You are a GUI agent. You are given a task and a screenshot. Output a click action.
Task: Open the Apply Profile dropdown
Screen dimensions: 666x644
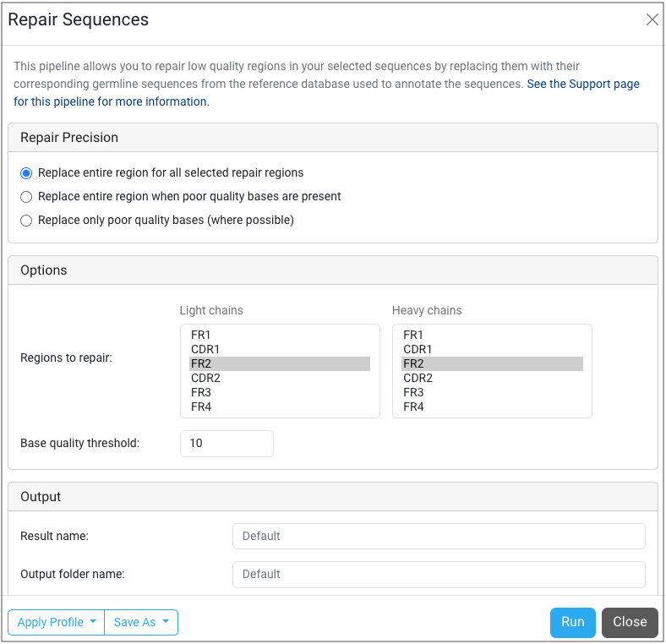pos(56,622)
